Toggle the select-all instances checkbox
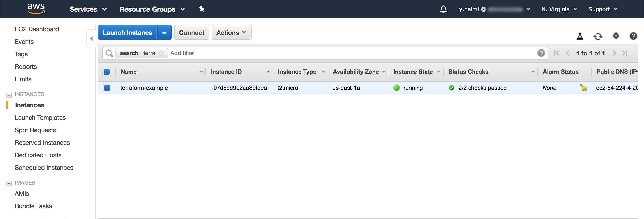Viewport: 644px width, 219px height. (x=107, y=72)
